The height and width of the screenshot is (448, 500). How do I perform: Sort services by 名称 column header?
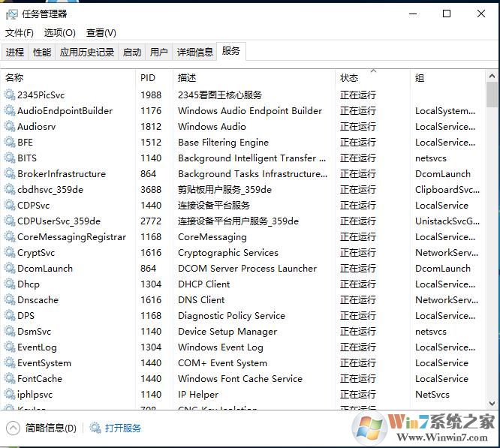(x=15, y=78)
